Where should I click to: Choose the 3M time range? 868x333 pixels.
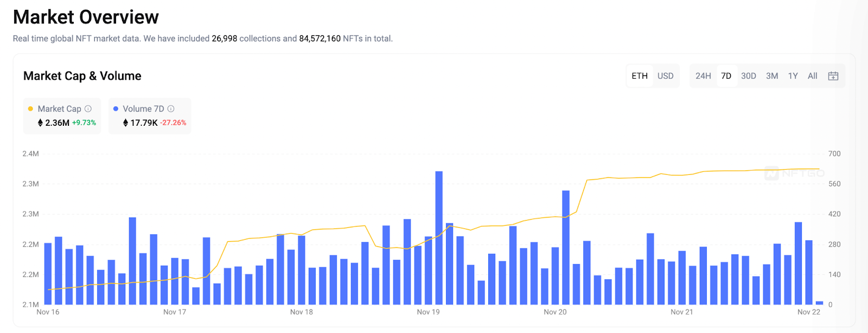click(x=772, y=76)
